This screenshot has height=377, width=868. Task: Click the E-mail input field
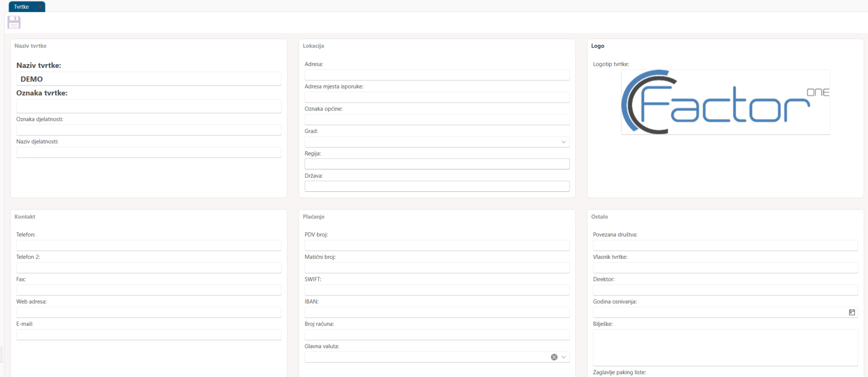149,335
